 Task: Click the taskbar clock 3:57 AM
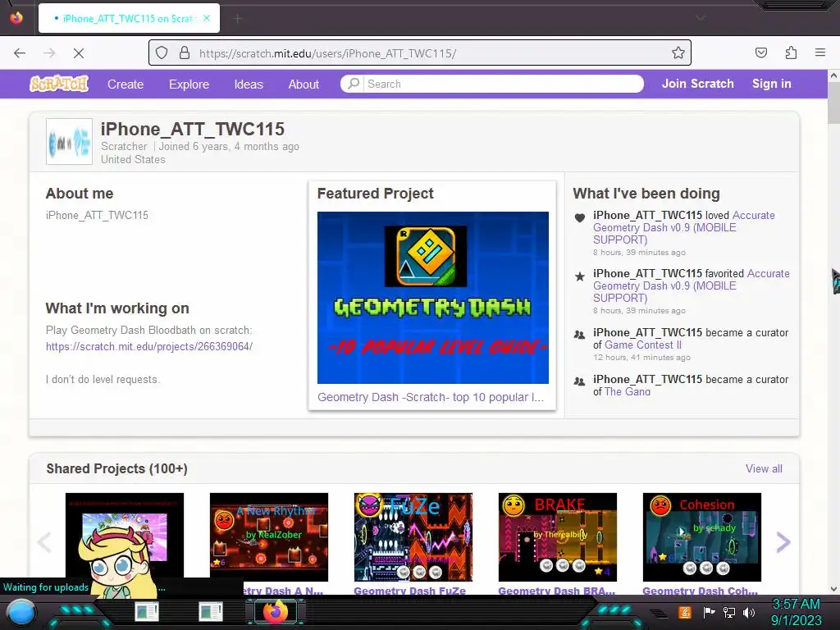(796, 605)
